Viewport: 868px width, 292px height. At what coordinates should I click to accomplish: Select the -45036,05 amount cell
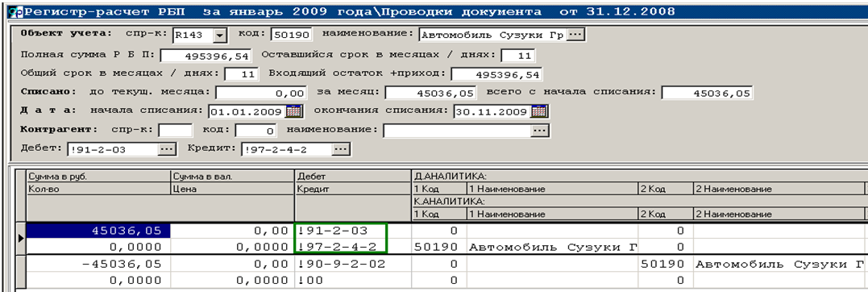(x=98, y=265)
